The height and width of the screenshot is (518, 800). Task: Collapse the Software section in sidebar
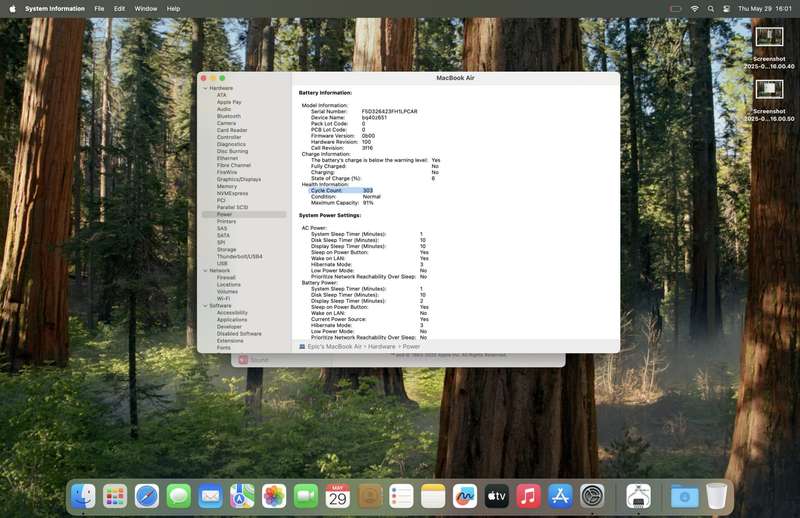206,306
